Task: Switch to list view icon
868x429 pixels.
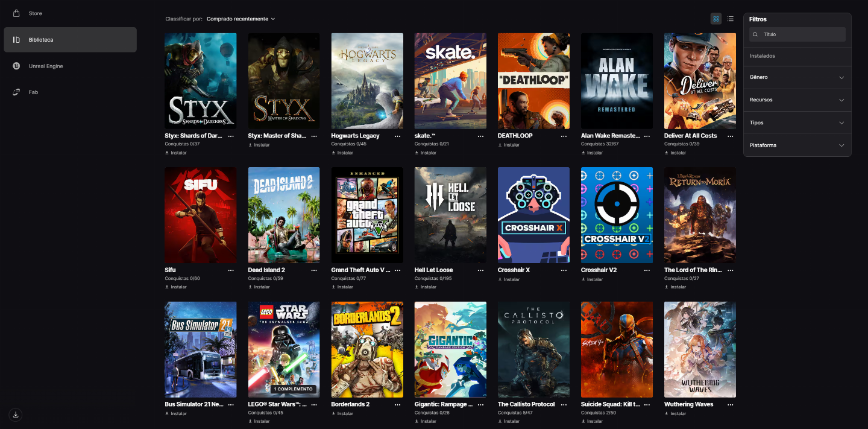Action: [731, 19]
